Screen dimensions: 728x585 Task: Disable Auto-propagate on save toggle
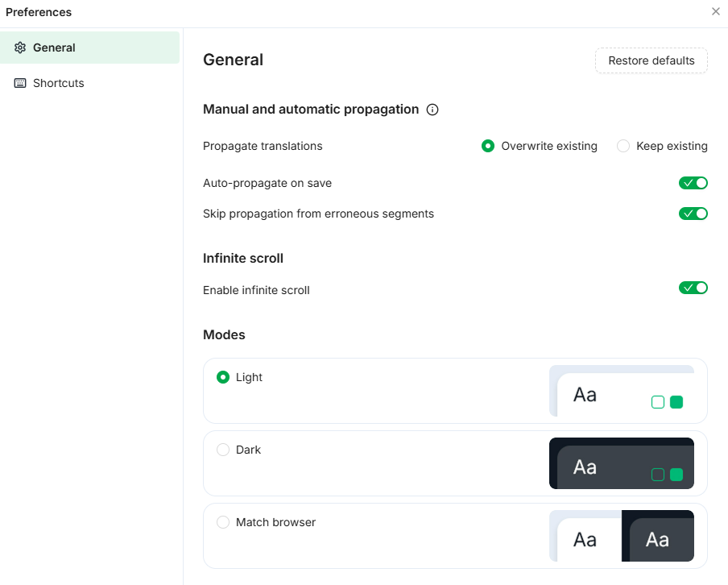tap(693, 183)
